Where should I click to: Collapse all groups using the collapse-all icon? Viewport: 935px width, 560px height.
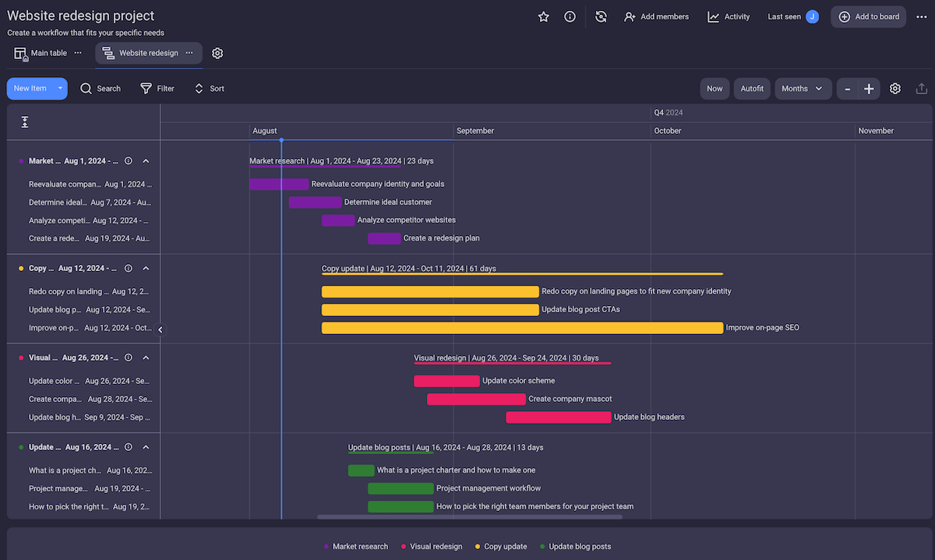click(24, 122)
